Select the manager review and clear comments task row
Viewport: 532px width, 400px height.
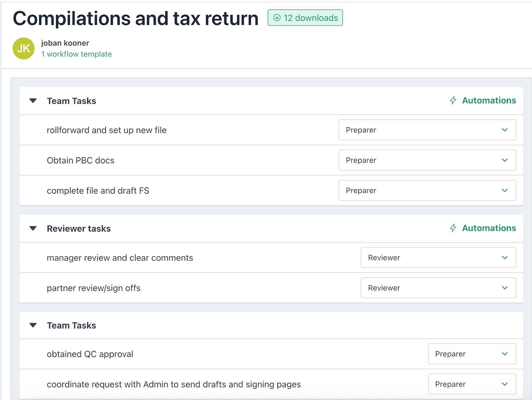120,257
